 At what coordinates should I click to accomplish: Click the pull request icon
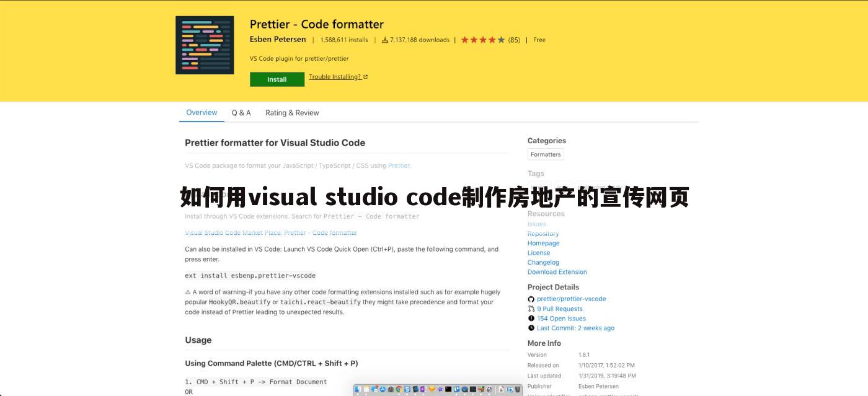click(x=531, y=309)
